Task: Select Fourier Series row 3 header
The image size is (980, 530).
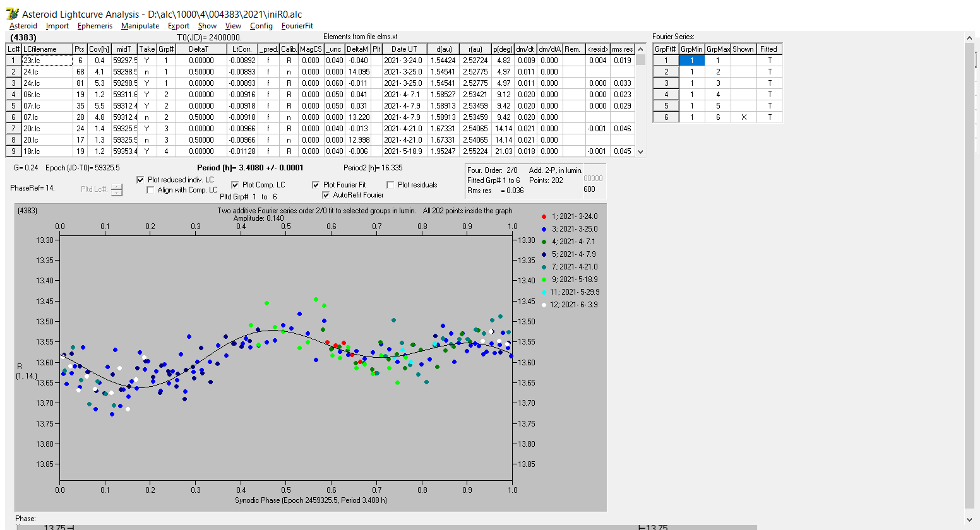Action: coord(666,83)
